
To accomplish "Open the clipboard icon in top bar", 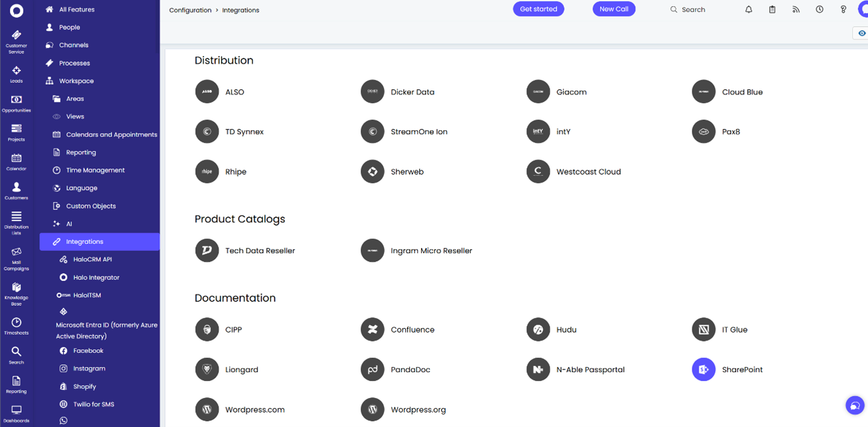I will pos(772,9).
